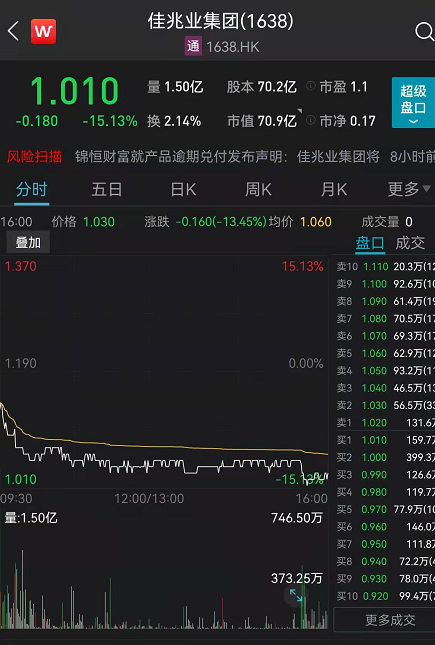Tap the 买10 0.920 order row
This screenshot has height=645, width=435.
pyautogui.click(x=385, y=596)
